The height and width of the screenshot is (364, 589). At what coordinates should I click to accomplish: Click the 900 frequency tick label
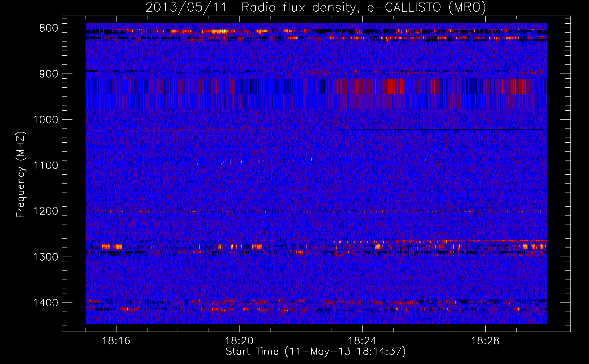49,74
